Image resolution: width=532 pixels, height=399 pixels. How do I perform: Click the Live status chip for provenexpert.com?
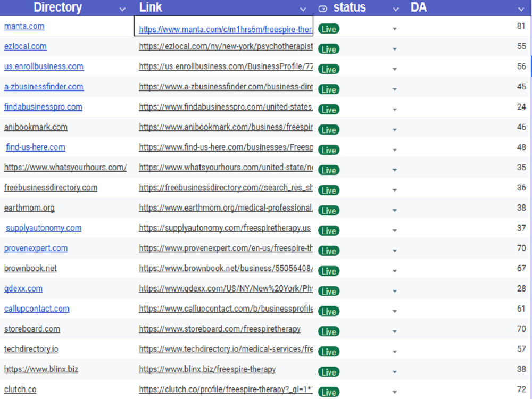point(329,251)
